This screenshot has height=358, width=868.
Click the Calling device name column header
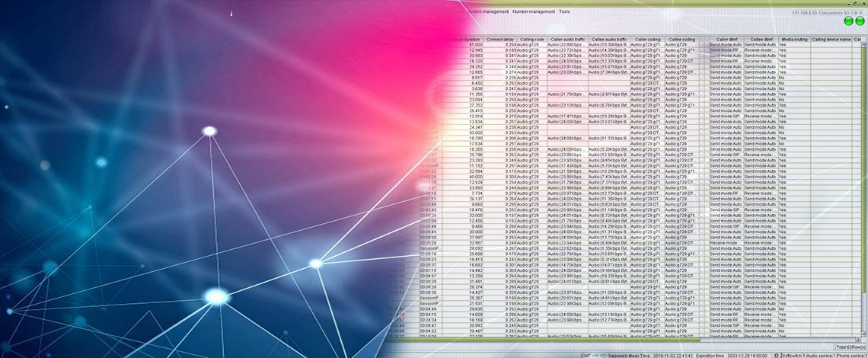click(x=831, y=40)
